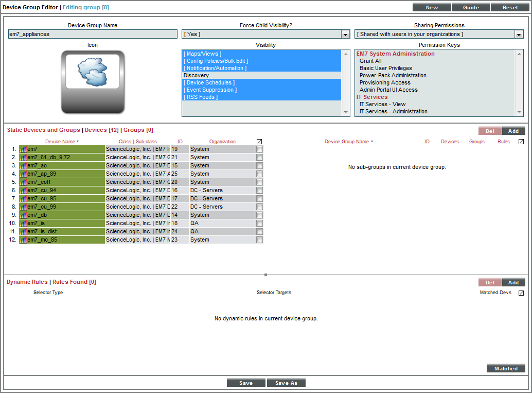Click the graph icon beside em7_col1
Viewport: 532px width, 393px height.
click(23, 182)
